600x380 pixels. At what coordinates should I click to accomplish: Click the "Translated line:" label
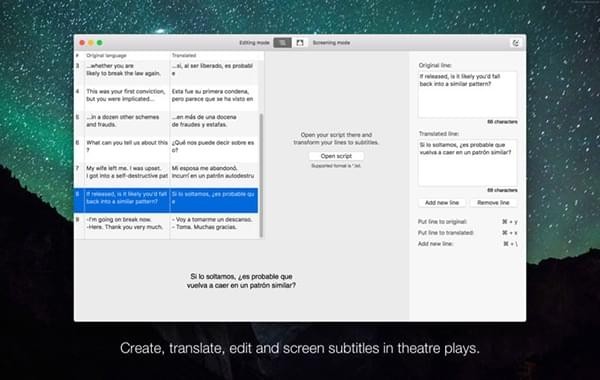pos(439,134)
